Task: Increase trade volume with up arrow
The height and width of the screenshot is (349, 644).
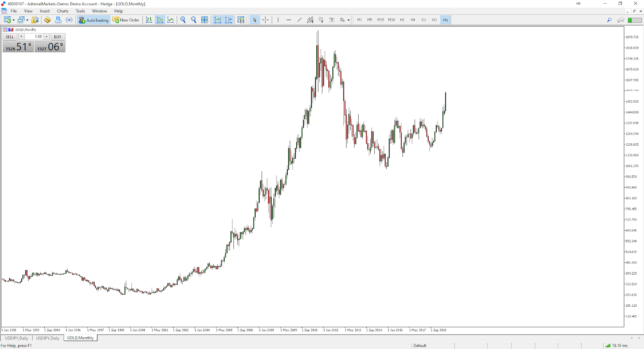Action: (x=47, y=37)
